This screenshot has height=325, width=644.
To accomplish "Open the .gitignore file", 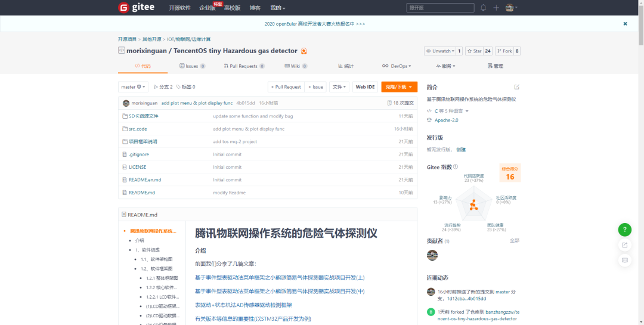I will point(139,154).
